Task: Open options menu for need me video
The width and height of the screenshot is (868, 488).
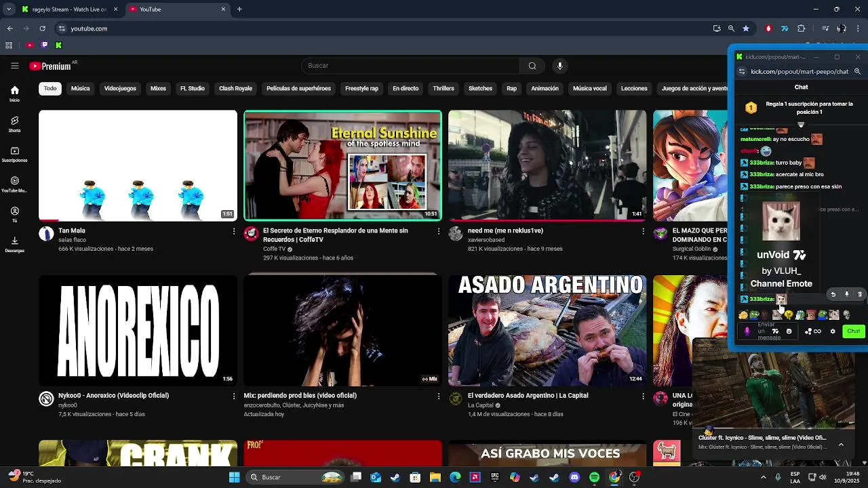Action: (644, 231)
